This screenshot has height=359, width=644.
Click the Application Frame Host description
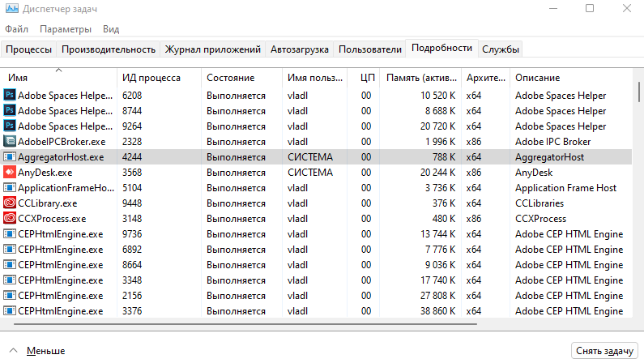click(565, 188)
